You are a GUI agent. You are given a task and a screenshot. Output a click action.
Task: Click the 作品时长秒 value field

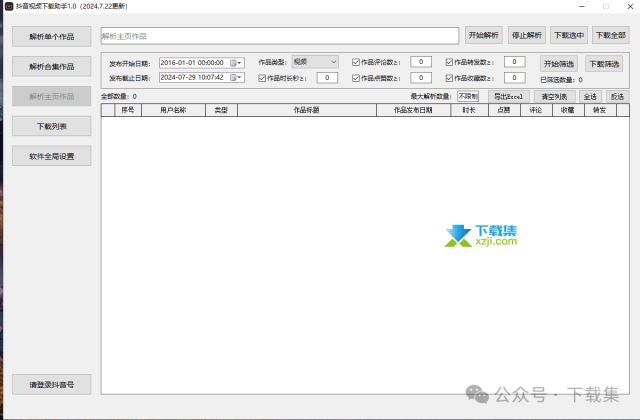click(327, 78)
